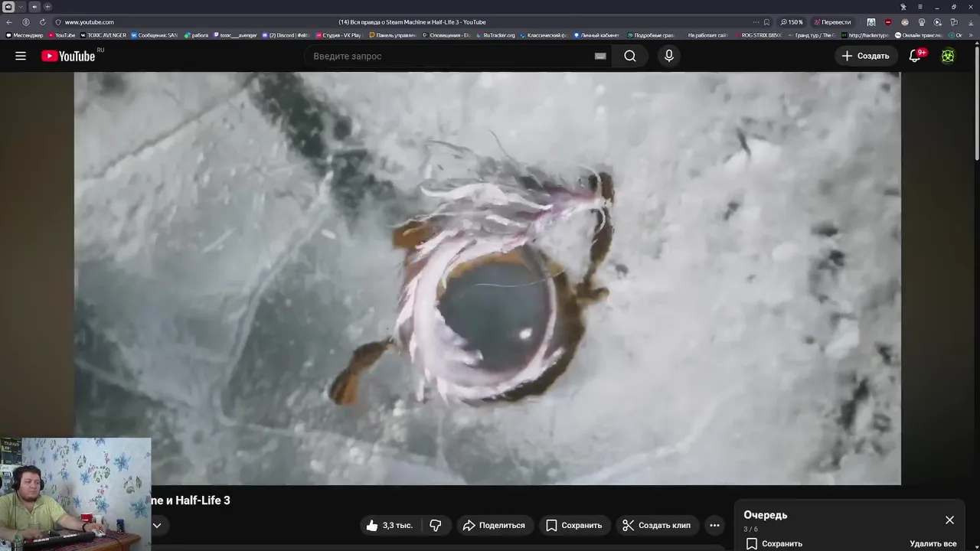
Task: Save the queue with Сохранить
Action: point(774,543)
